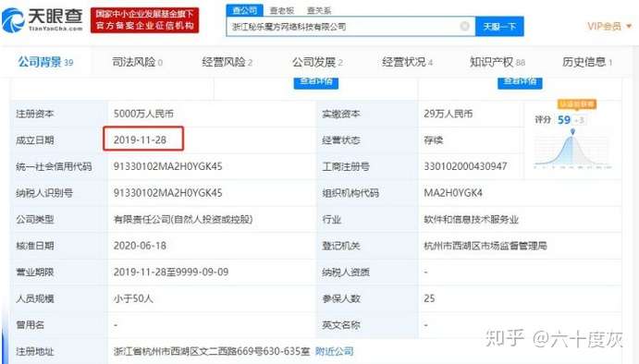Click the red 官方备案企业征信机构 banner
Screen dimensions: 639x364
point(144,20)
